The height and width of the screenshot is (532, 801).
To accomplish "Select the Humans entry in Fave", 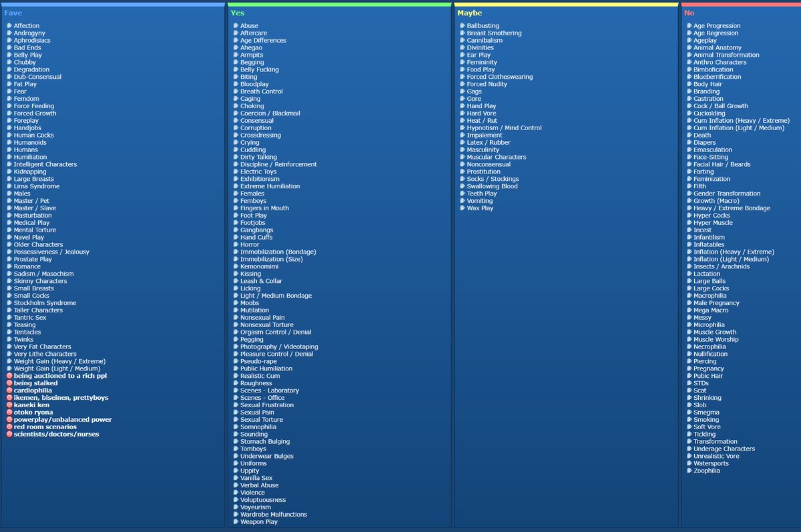I will (25, 150).
